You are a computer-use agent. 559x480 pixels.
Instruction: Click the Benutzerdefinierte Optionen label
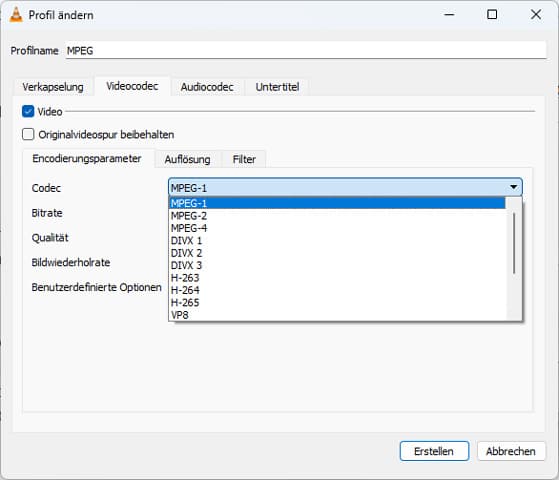96,287
